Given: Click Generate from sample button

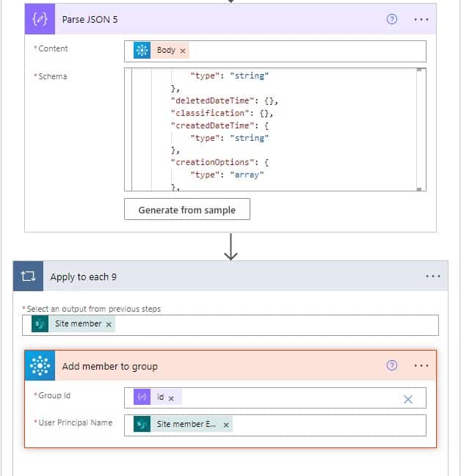Looking at the screenshot, I should click(187, 209).
